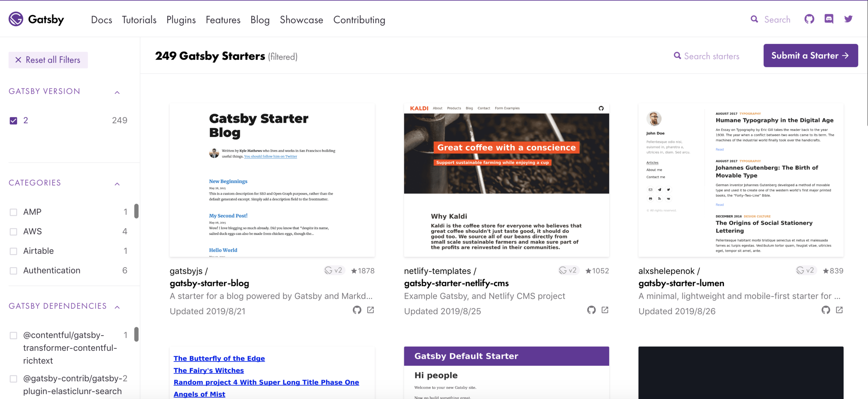Open external demo icon for gatsby-starter-netlify-cms

[x=605, y=310]
